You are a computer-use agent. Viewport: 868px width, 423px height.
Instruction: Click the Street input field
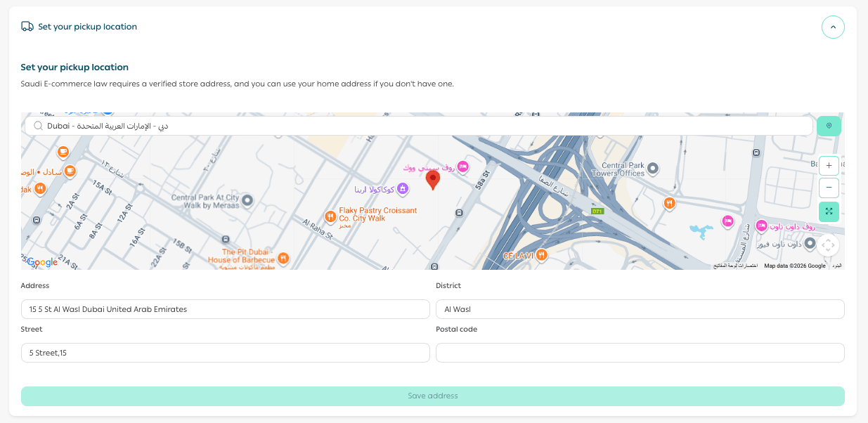(225, 353)
